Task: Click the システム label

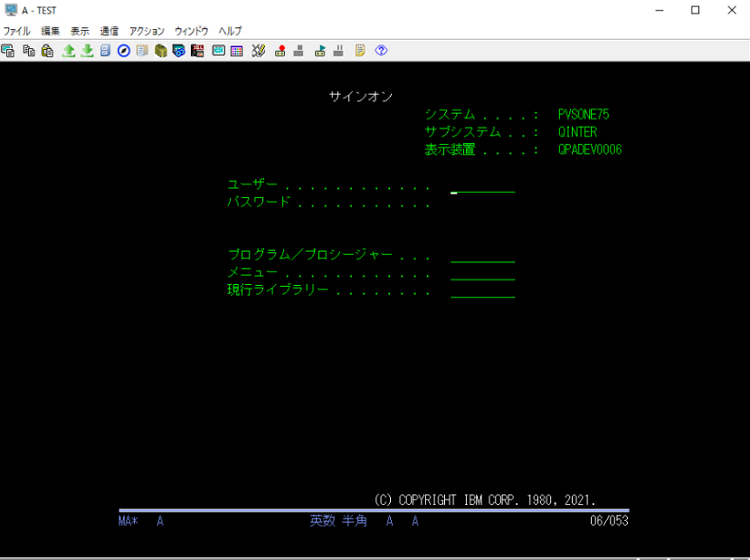Action: pyautogui.click(x=451, y=114)
